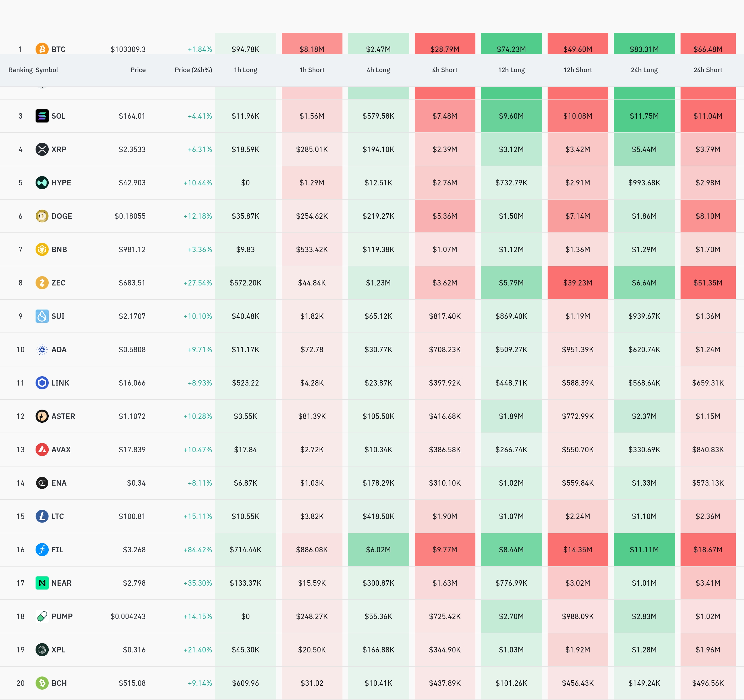
Task: Click the XRP coin icon
Action: click(x=42, y=149)
